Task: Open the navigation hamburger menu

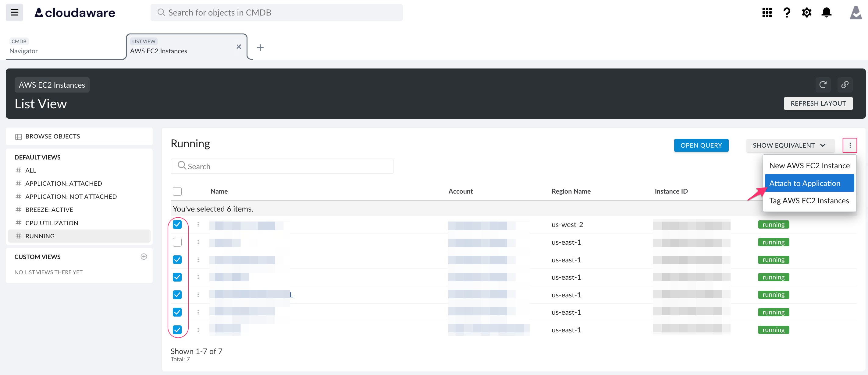Action: tap(14, 12)
